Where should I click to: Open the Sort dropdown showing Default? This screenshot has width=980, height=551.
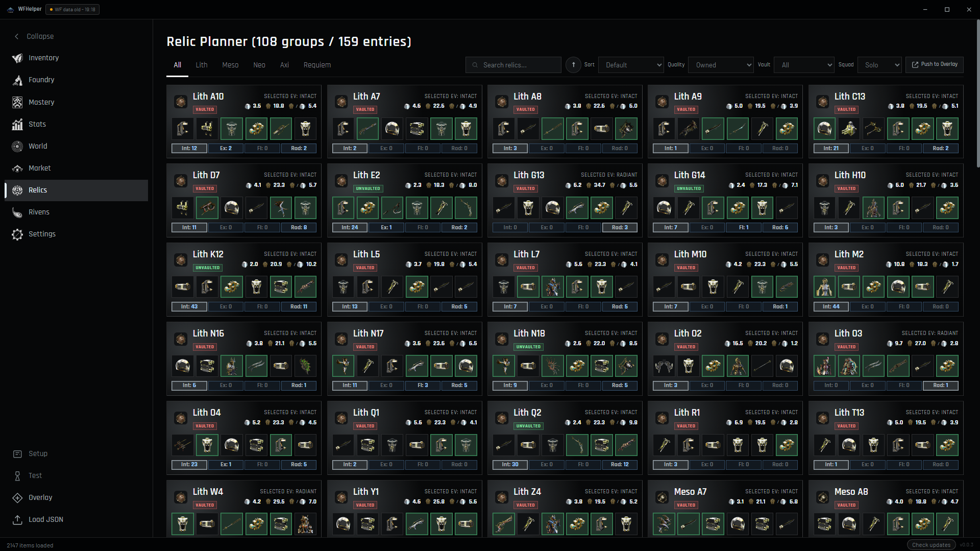click(x=631, y=65)
